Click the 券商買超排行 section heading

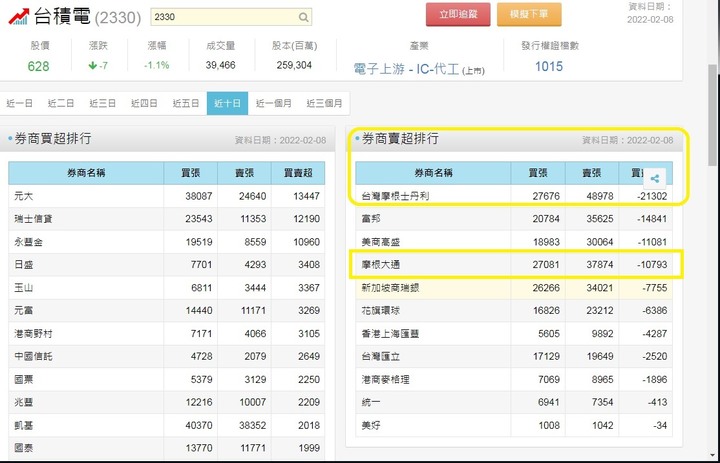click(x=53, y=139)
